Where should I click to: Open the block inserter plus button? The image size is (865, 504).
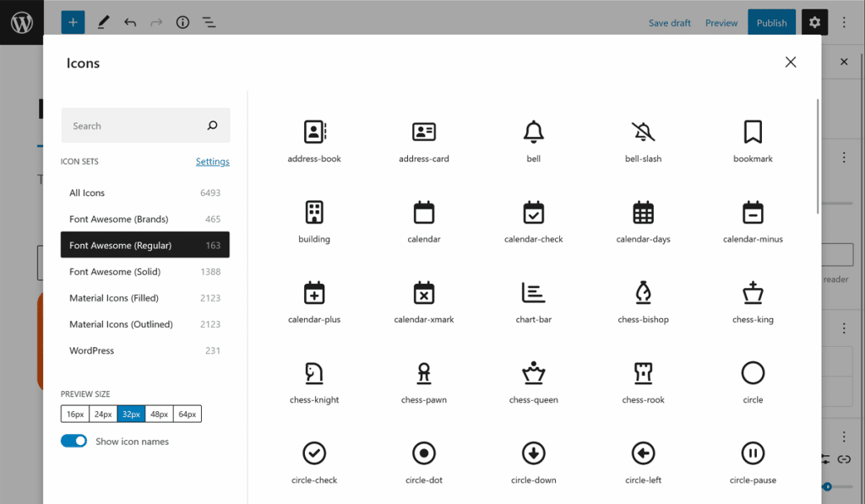click(73, 23)
